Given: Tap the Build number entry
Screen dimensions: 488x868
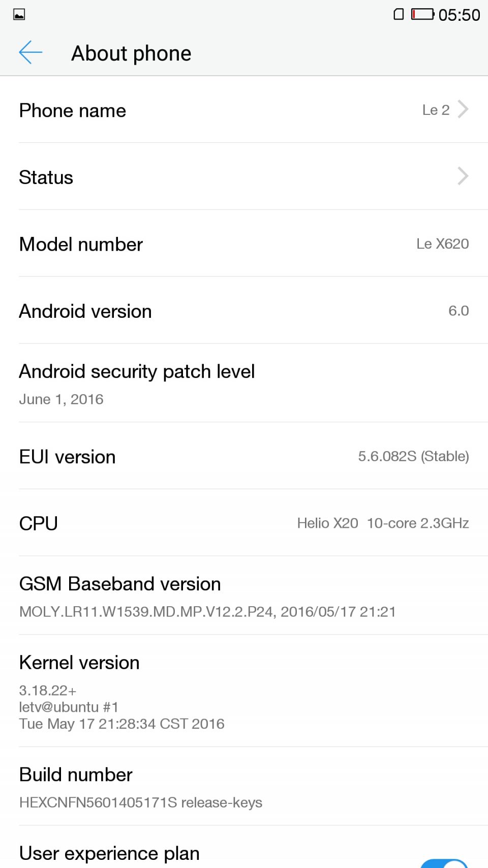Looking at the screenshot, I should coord(244,787).
